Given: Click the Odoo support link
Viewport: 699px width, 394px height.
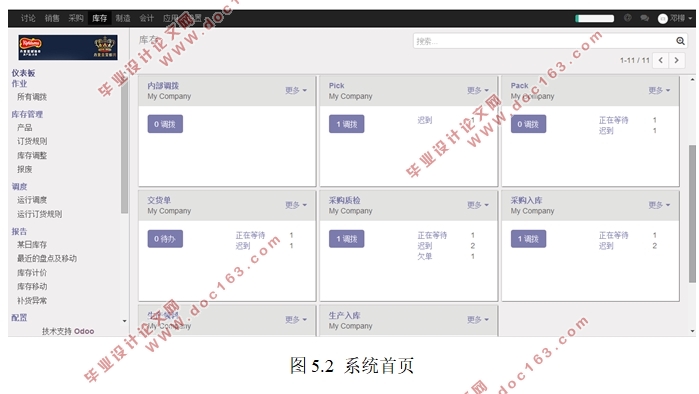Looking at the screenshot, I should tap(84, 331).
